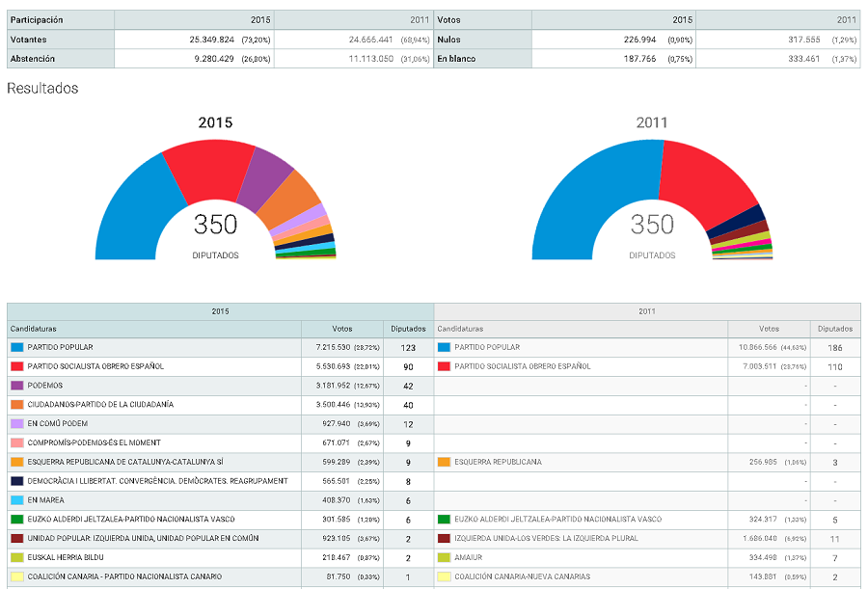Click the 2011 EAJ-PNV green swatch
868x589 pixels.
pos(444,520)
